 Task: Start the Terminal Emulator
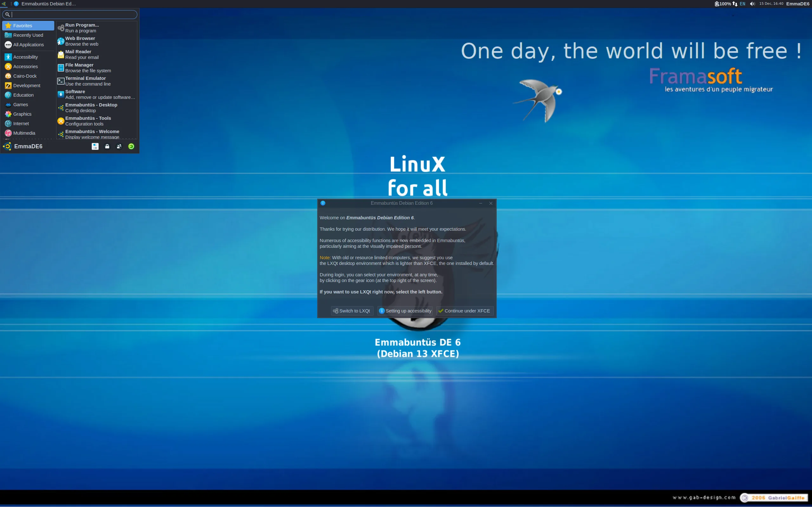[x=86, y=81]
